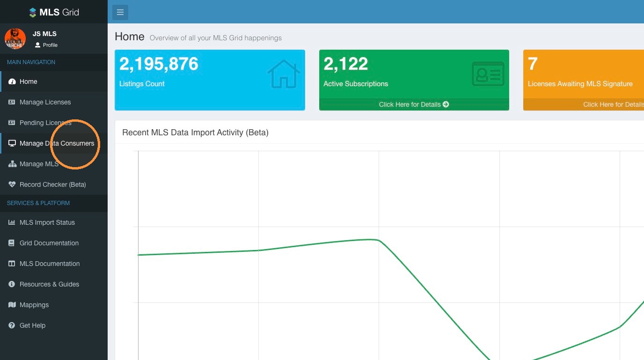Viewport: 644px width, 360px height.
Task: Click the Manage Data Consumers monitor icon
Action: point(12,143)
